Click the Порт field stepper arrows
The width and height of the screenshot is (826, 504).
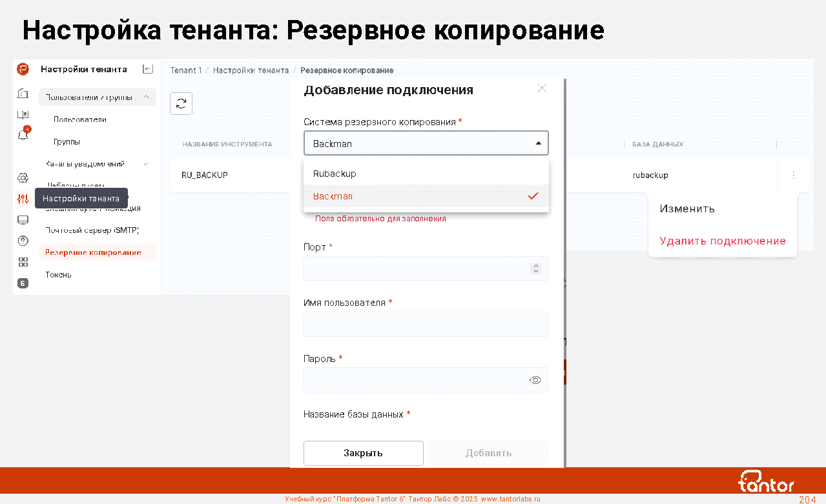535,268
